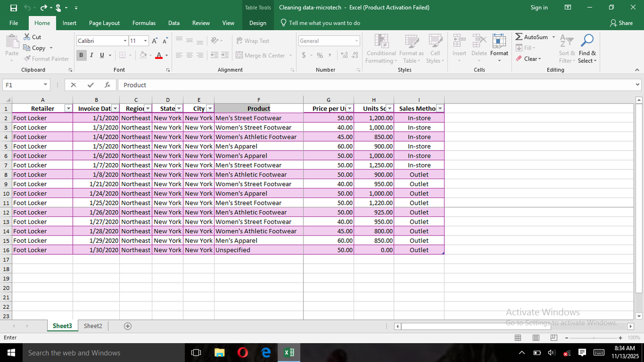Open the Retailer column filter dropdown
This screenshot has width=644, height=362.
68,109
